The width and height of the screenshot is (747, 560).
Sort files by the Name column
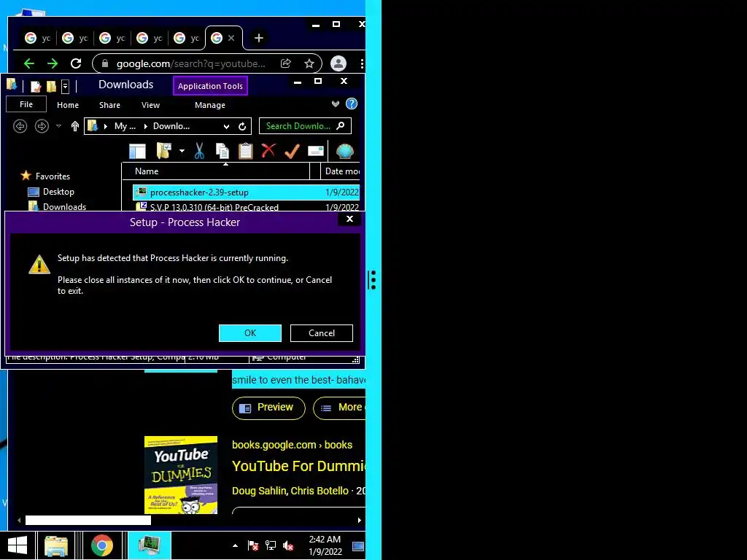tap(216, 171)
